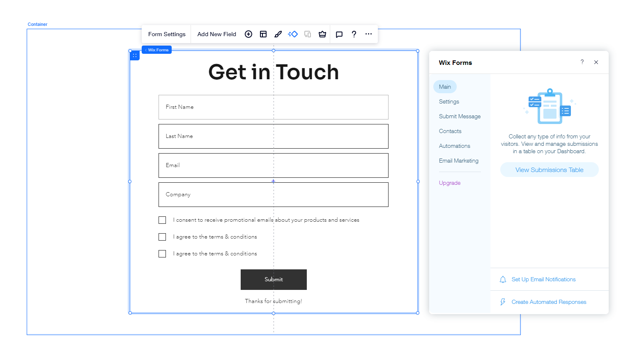Screen dimensions: 644x356
Task: Click the Submit button on form
Action: pos(274,280)
